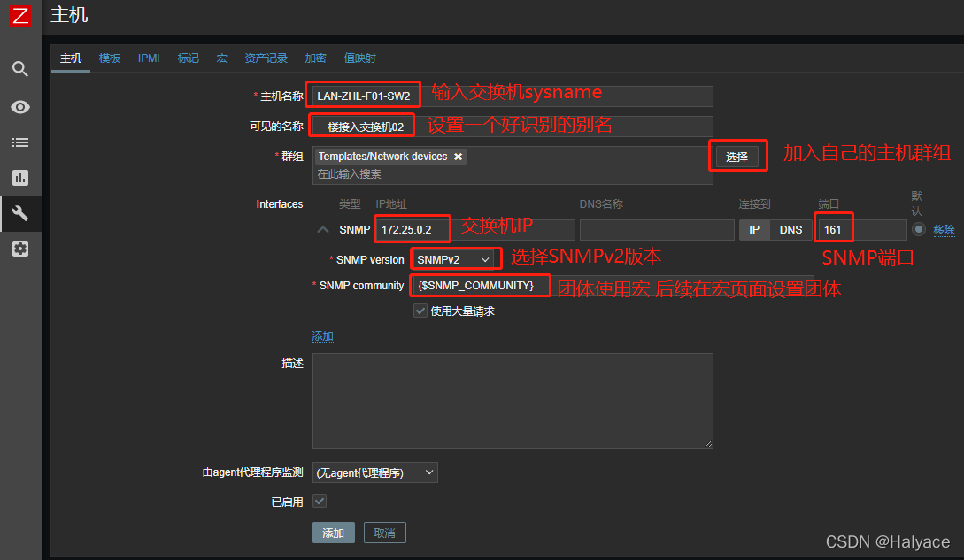The image size is (964, 560).
Task: Toggle the 已启用 checkbox
Action: (x=320, y=501)
